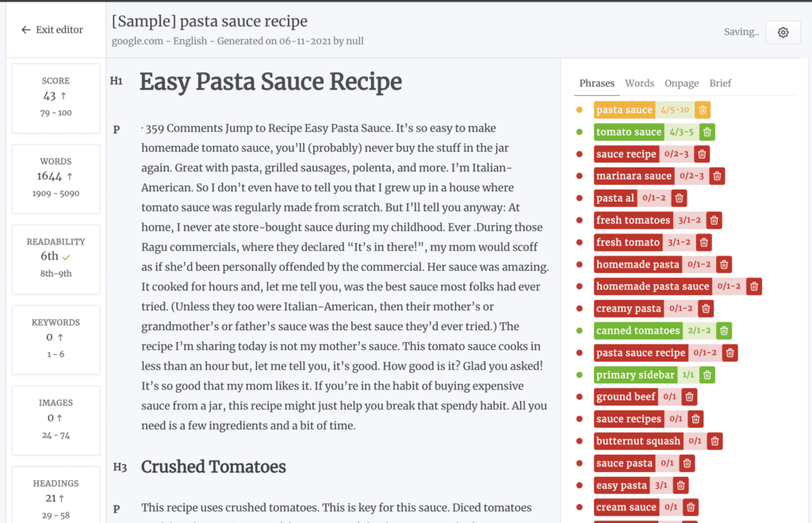
Task: Delete the 'butternut squash' phrase
Action: pyautogui.click(x=714, y=441)
